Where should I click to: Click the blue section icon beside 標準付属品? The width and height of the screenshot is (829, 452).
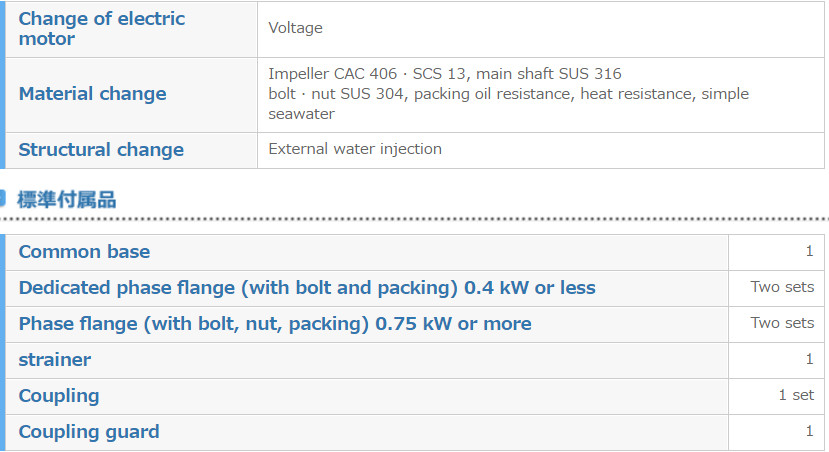(2, 199)
